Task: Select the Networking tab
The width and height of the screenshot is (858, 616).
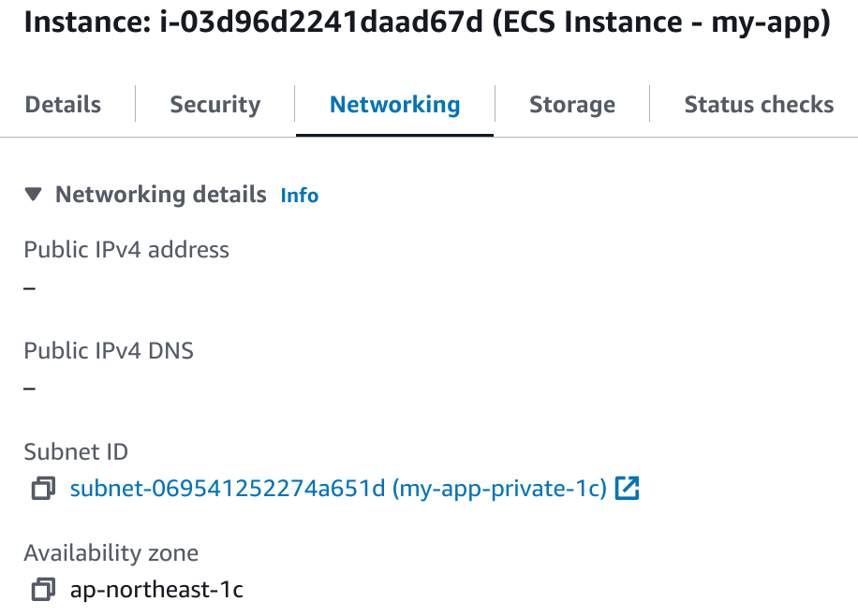Action: 394,104
